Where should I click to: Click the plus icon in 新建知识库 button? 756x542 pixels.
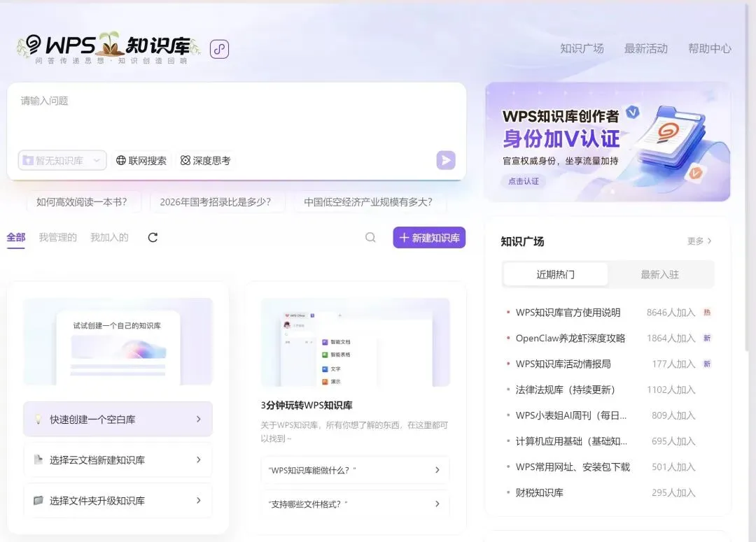coord(404,238)
